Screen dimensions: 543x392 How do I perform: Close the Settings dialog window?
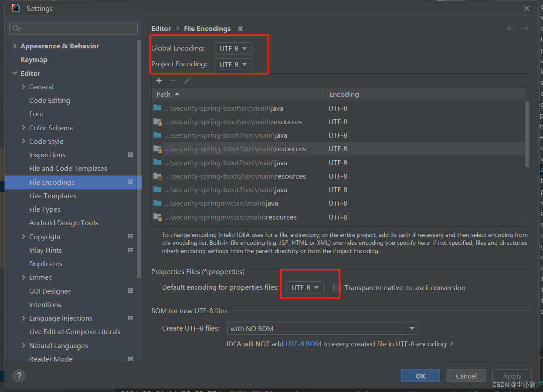[526, 8]
